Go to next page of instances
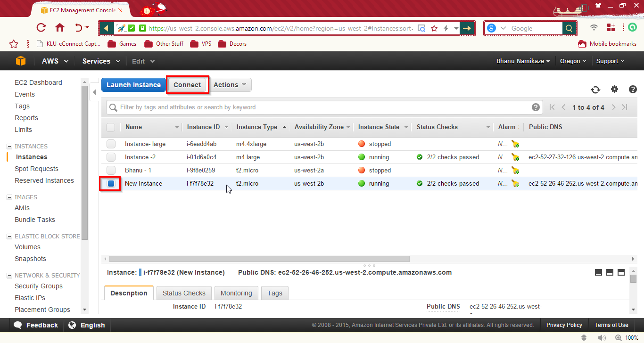This screenshot has height=343, width=644. 613,107
